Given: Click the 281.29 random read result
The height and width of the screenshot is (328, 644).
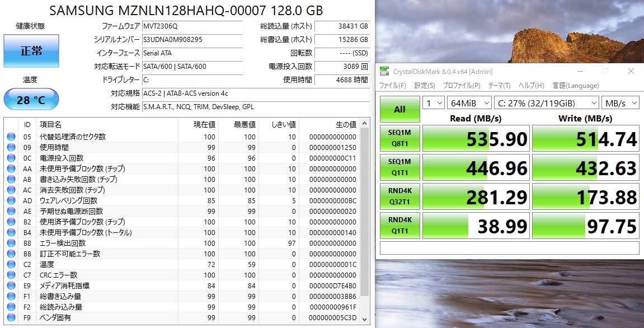Looking at the screenshot, I should [x=476, y=197].
